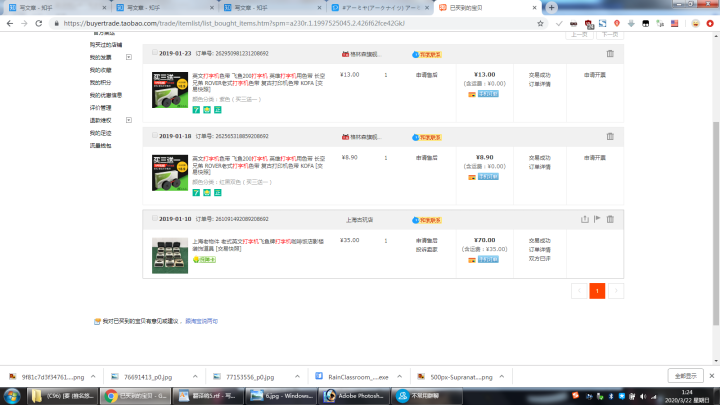Open options for 76691413_p0.jpg download
Viewport: 720px width, 405px height.
pyautogui.click(x=195, y=377)
